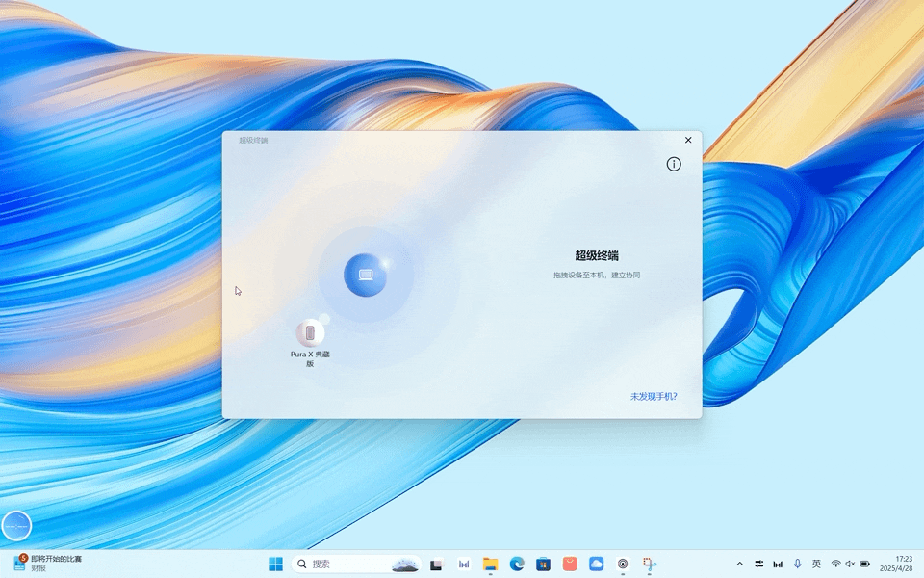Close the 超级终端 window
The image size is (924, 578).
point(688,141)
